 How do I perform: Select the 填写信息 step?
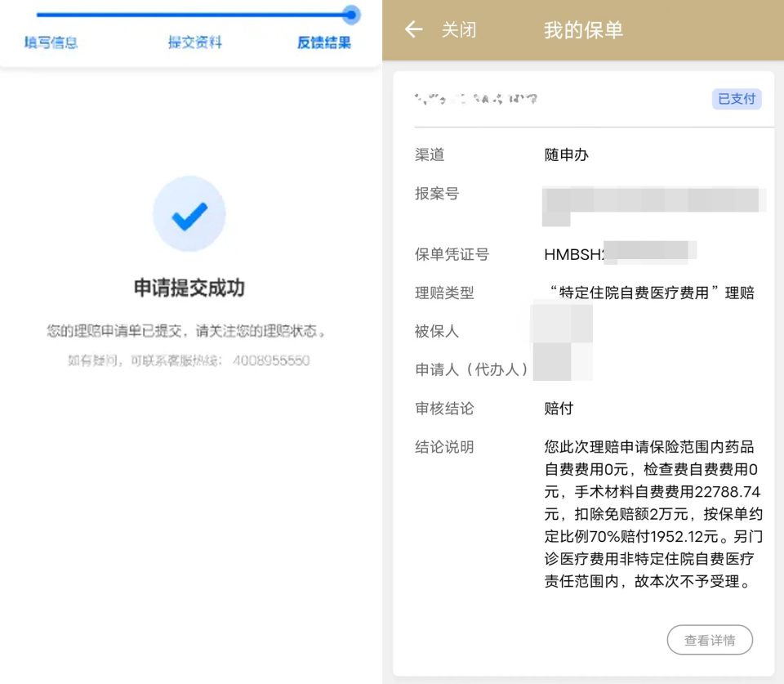point(51,42)
